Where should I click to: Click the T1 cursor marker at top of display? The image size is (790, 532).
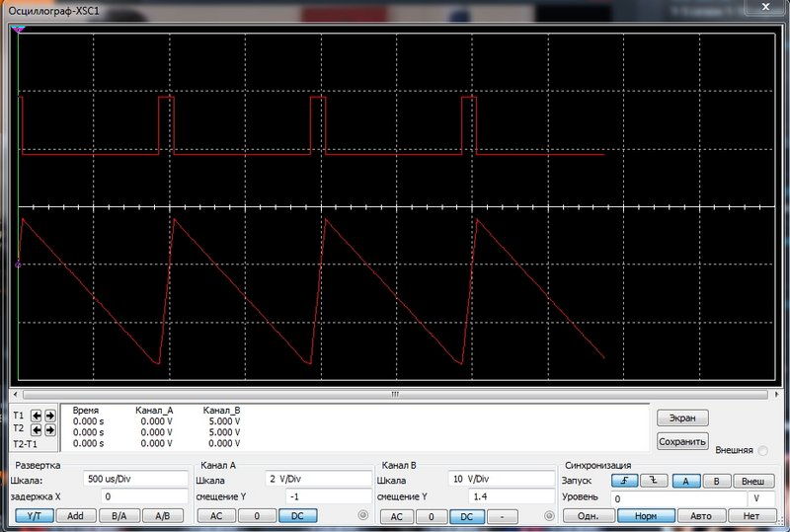(x=18, y=30)
